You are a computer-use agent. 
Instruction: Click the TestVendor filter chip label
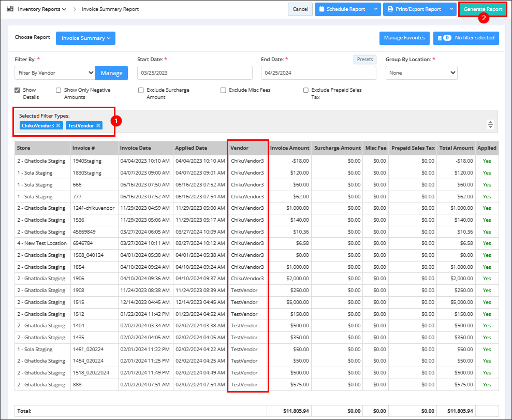tap(81, 125)
